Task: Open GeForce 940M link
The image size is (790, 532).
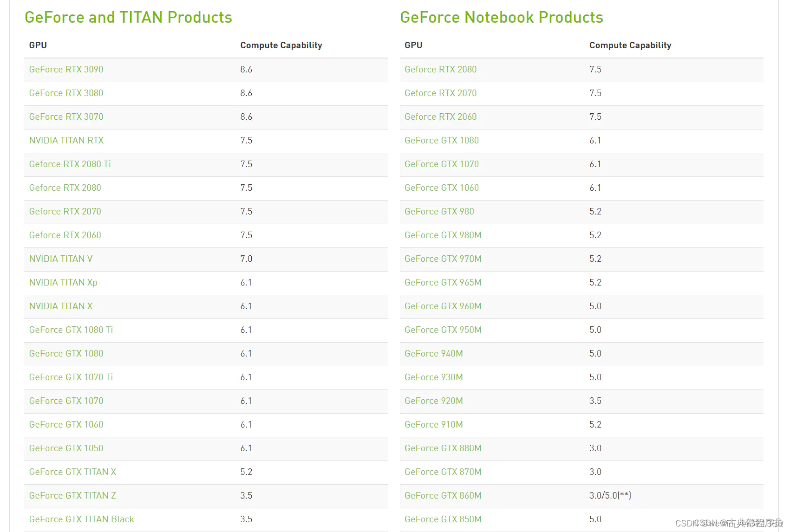Action: coord(434,354)
